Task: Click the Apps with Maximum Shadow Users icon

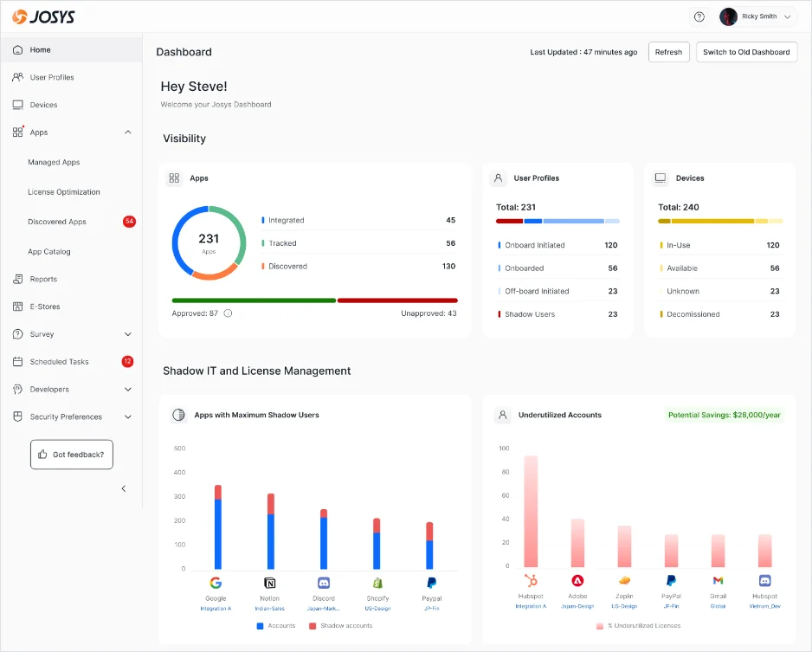Action: point(178,415)
